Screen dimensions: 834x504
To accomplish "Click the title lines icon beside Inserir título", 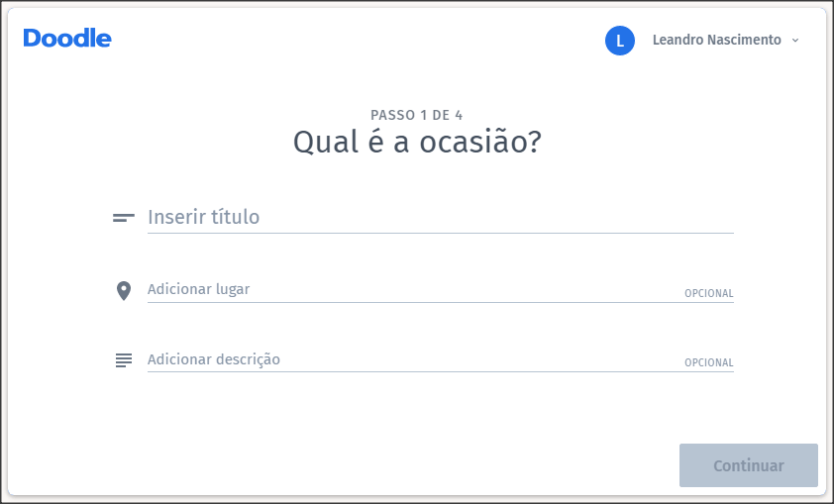I will click(124, 218).
